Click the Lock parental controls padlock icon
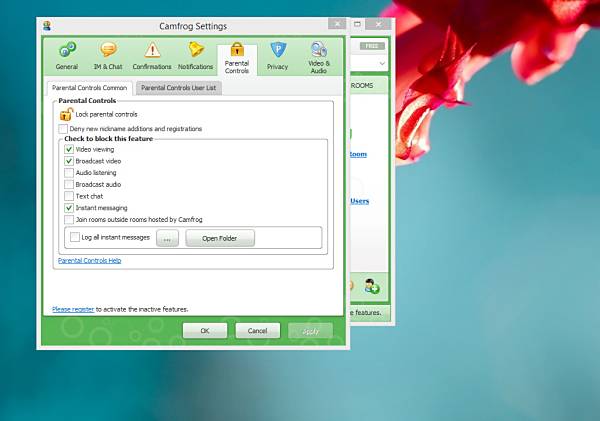 66,114
